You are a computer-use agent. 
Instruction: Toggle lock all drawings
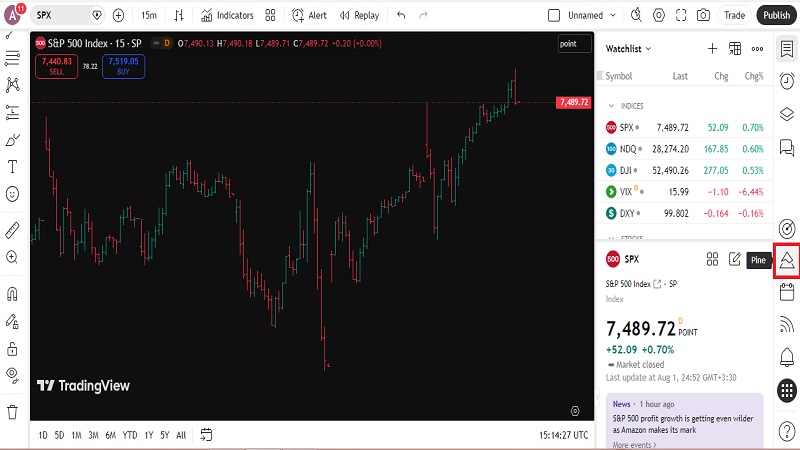coord(12,348)
